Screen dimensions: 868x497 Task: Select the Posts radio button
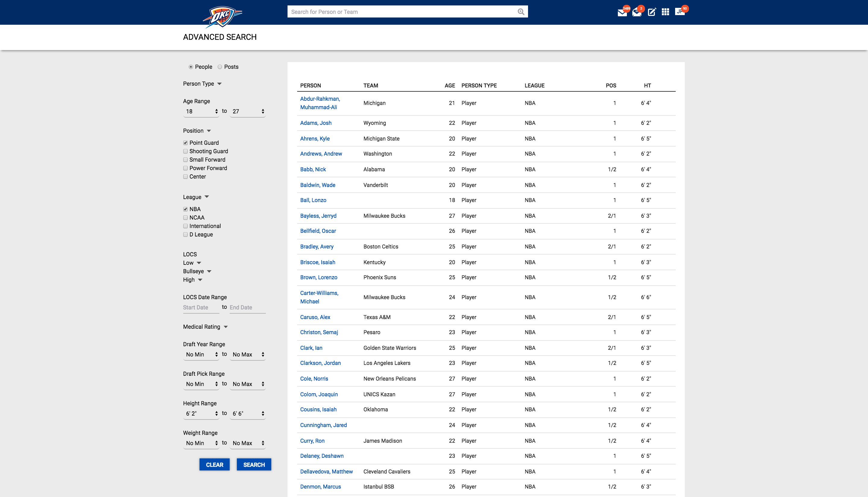coord(220,67)
